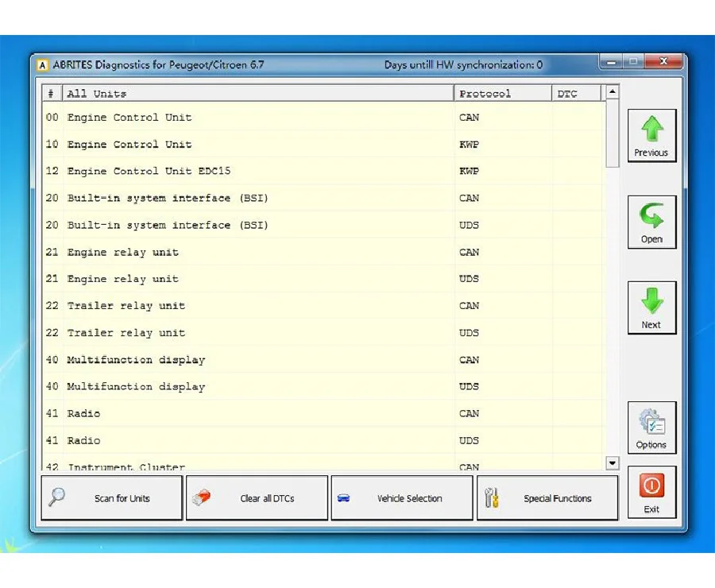The width and height of the screenshot is (715, 588).
Task: Sort by the Protocol column header
Action: [503, 94]
